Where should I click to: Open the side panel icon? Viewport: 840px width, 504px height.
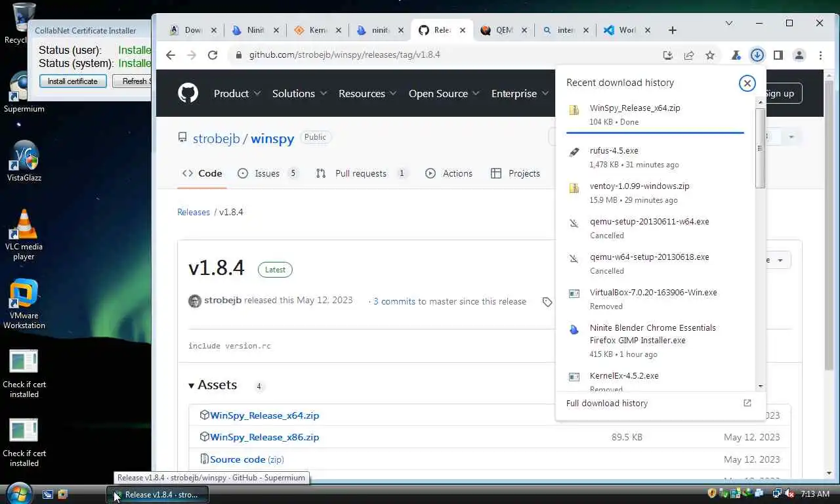click(778, 55)
